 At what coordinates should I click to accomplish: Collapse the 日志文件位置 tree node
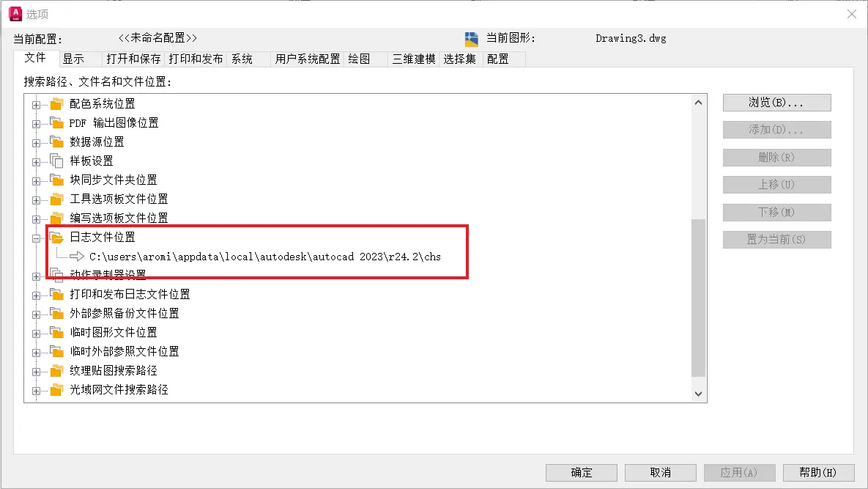pyautogui.click(x=36, y=239)
